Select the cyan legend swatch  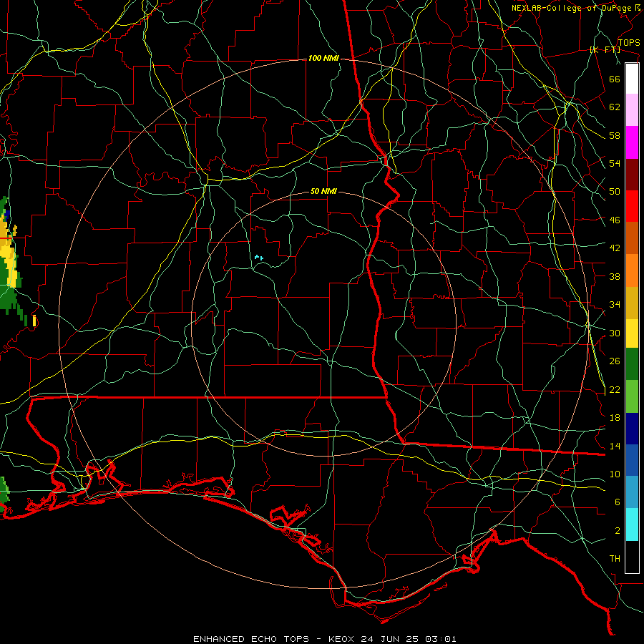632,525
